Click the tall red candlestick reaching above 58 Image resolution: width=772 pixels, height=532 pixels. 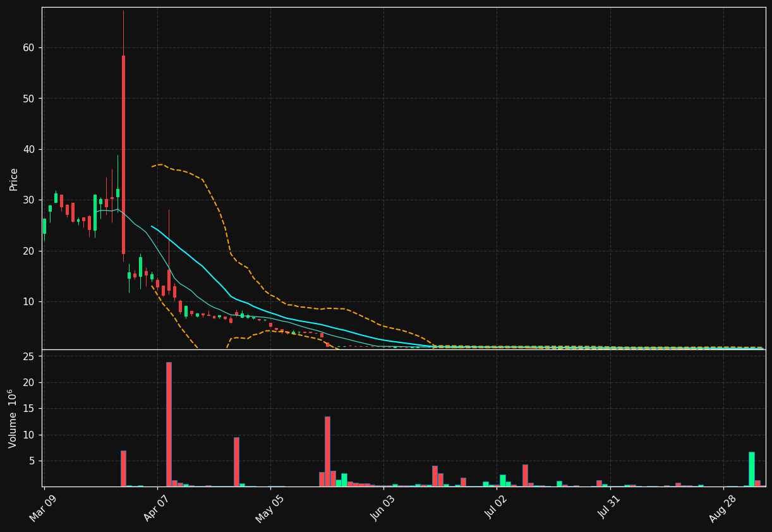coord(123,155)
